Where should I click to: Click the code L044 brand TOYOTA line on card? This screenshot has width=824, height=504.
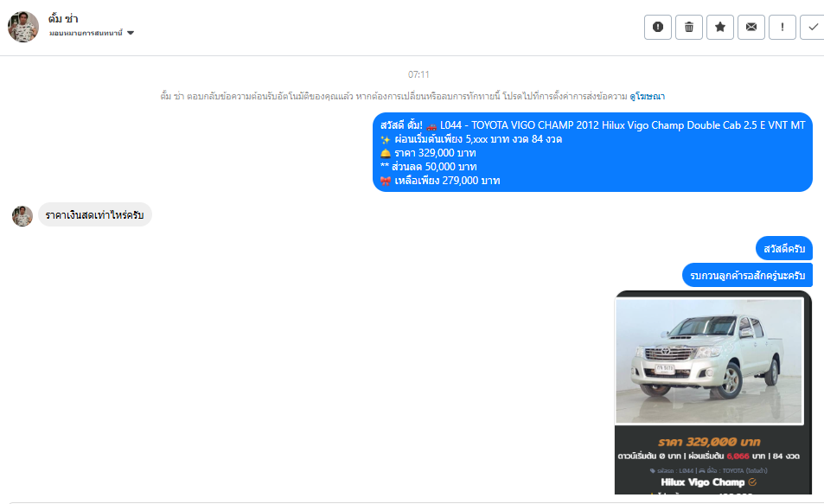(708, 470)
